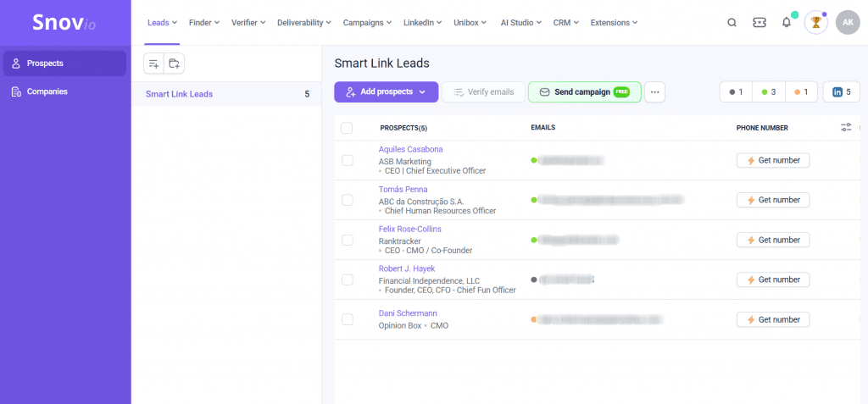Tick checkbox for Aquiles Casabona

347,160
